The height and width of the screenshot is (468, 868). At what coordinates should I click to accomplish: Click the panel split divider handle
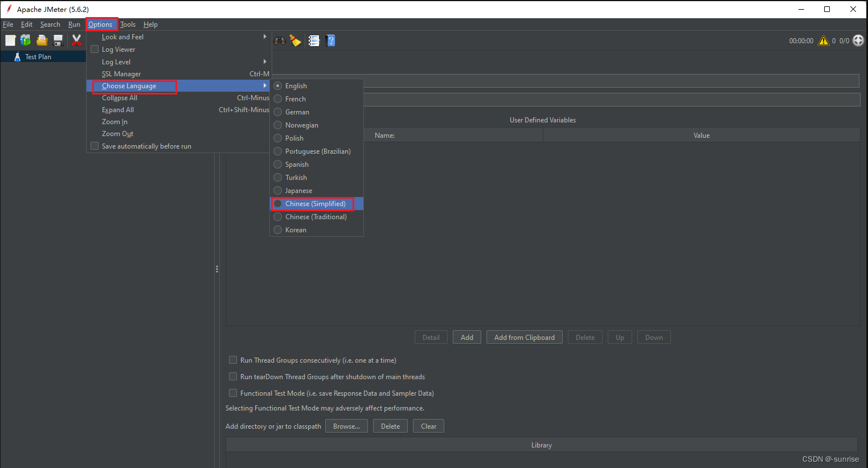coord(217,269)
